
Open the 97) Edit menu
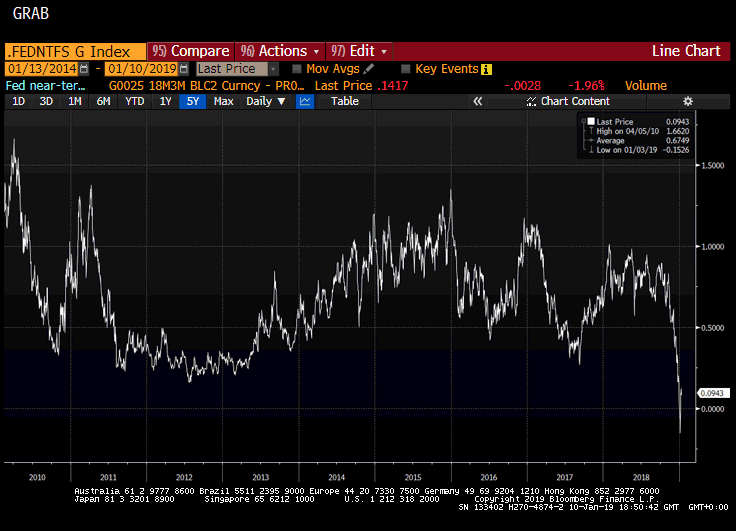click(359, 51)
